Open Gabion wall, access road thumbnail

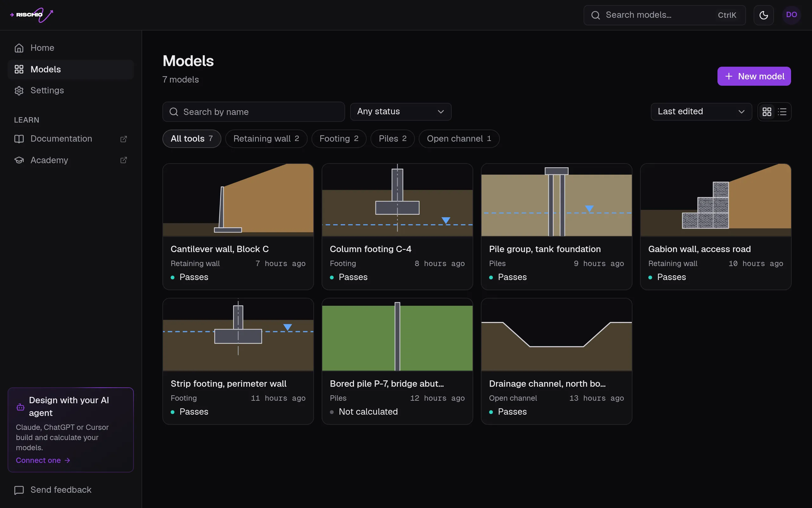pyautogui.click(x=716, y=200)
